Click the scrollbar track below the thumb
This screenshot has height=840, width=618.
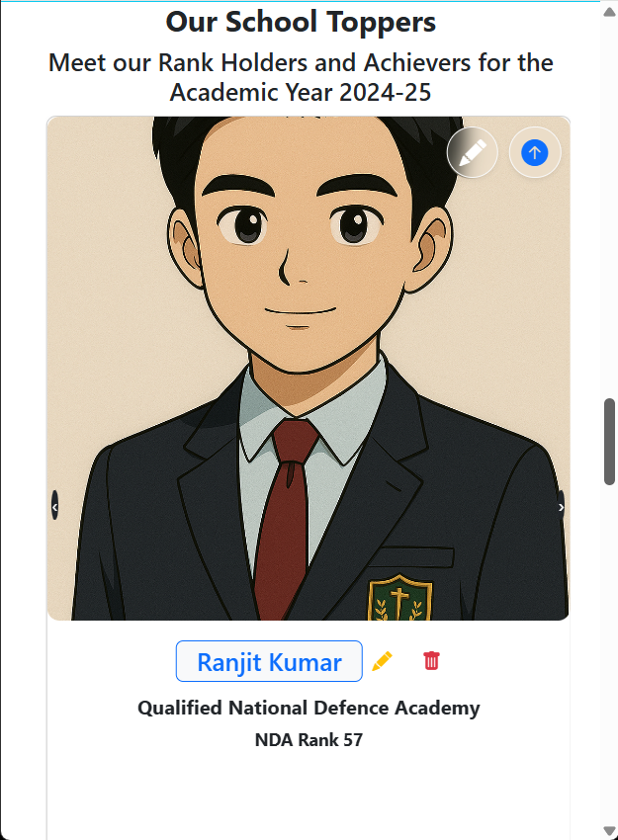point(609,653)
